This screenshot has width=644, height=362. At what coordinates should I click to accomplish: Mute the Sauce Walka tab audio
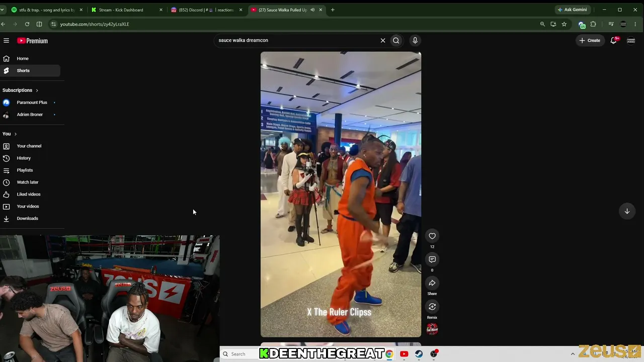tap(312, 10)
